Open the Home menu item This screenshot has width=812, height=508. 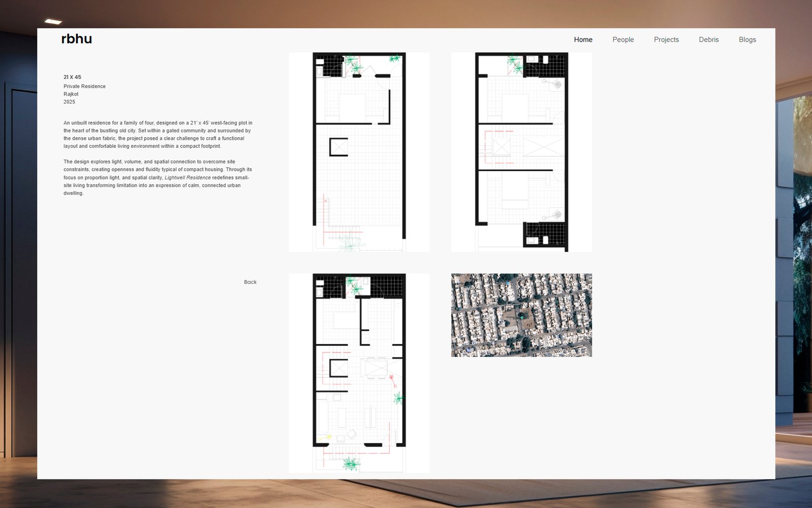583,40
